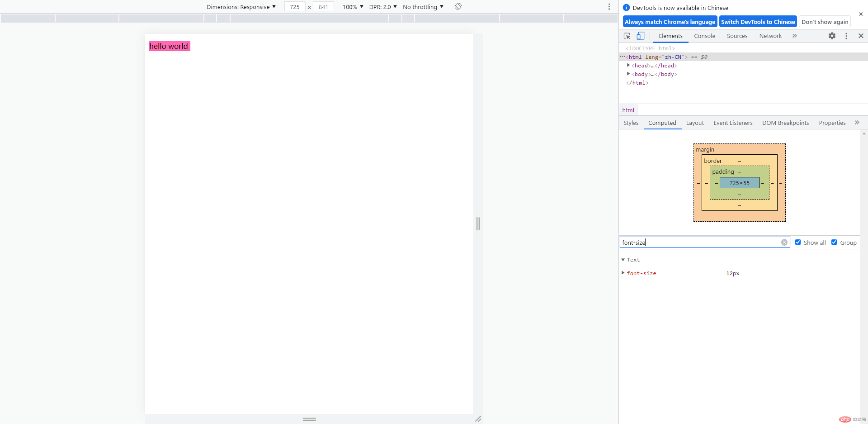Open the Layout pane tab
The image size is (868, 424).
pyautogui.click(x=695, y=123)
